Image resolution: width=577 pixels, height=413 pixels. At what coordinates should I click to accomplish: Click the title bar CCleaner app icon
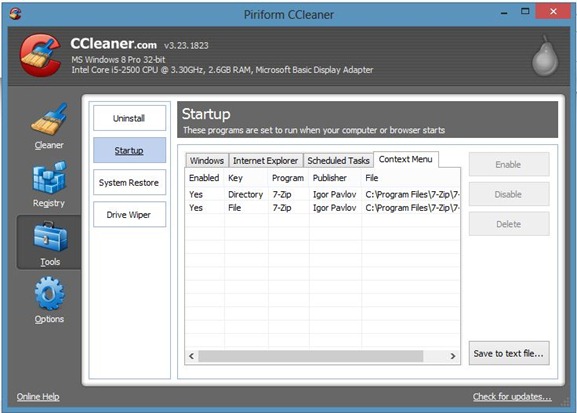tap(15, 14)
